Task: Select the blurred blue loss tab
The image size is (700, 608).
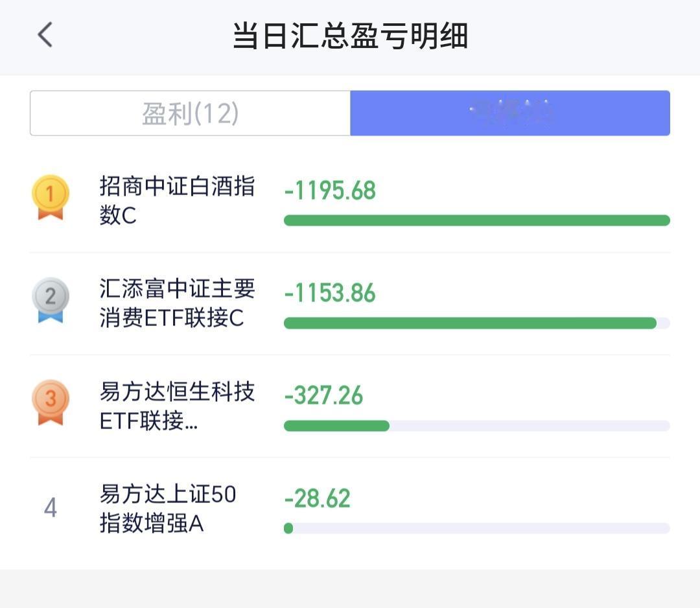Action: tap(510, 113)
